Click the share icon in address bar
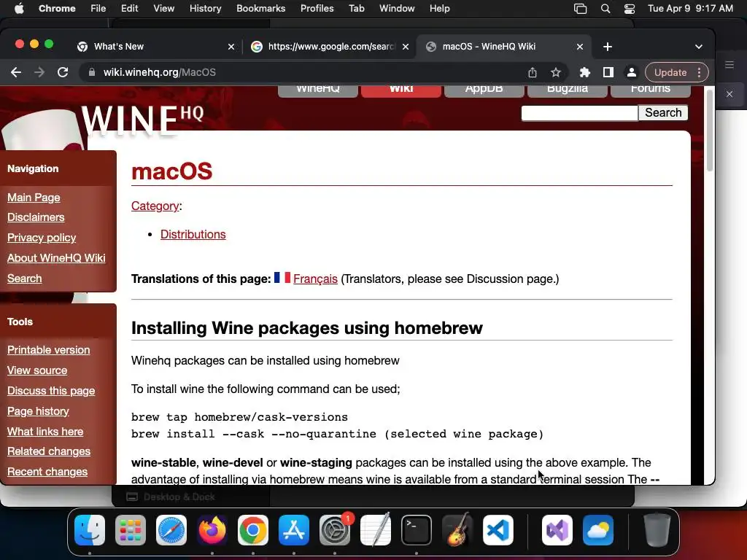The image size is (747, 560). (x=532, y=72)
